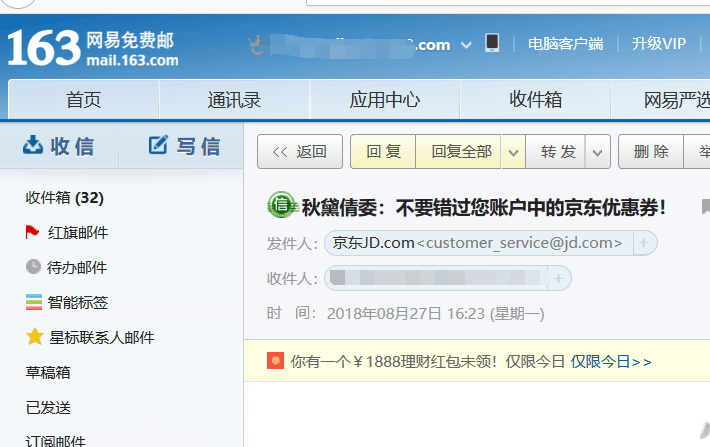Screen dimensions: 710x447
Task: Click the green trusted sender badge
Action: pyautogui.click(x=281, y=205)
